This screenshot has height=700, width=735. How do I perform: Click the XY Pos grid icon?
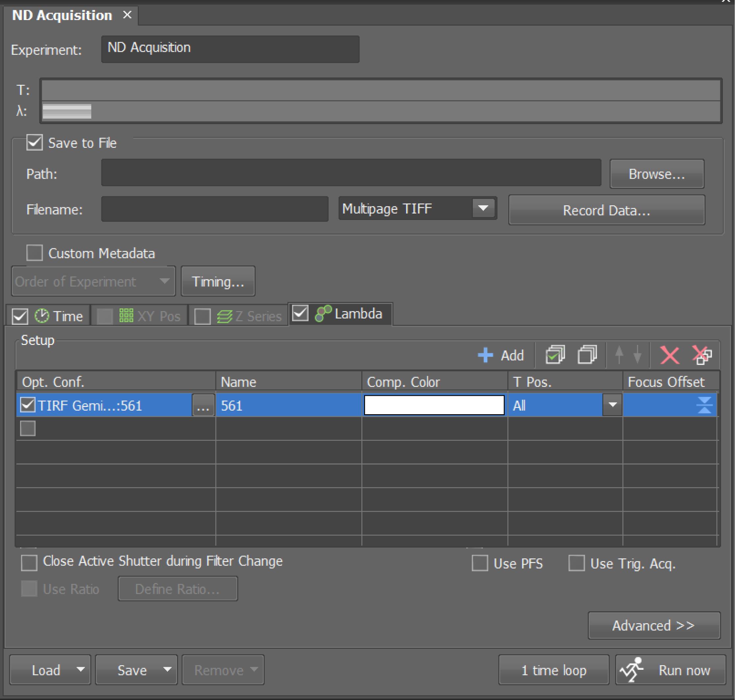tap(126, 316)
